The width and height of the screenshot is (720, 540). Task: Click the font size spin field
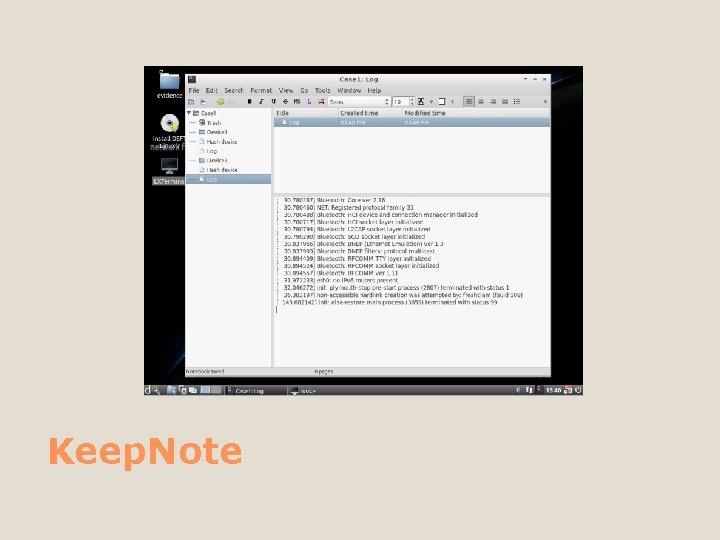[x=403, y=101]
